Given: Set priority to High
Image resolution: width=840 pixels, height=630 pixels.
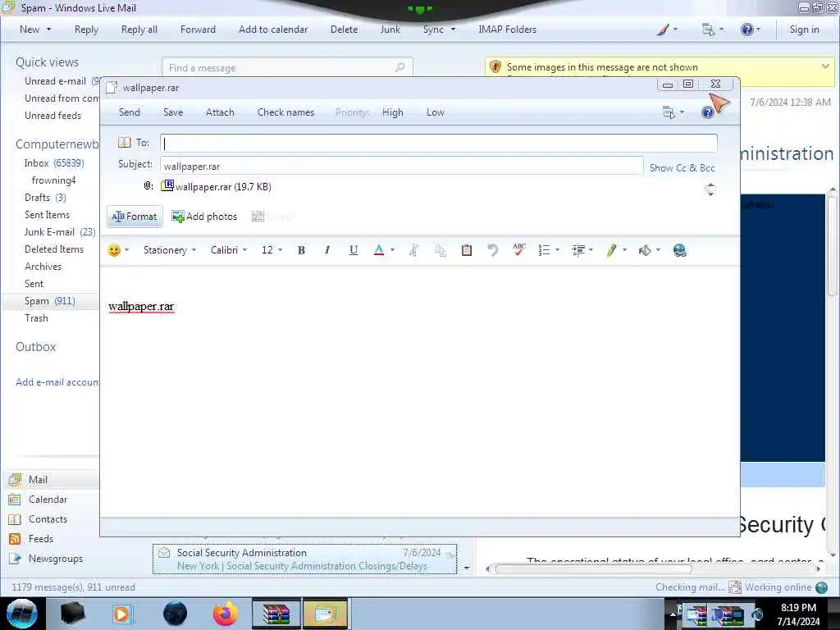Looking at the screenshot, I should (x=393, y=112).
